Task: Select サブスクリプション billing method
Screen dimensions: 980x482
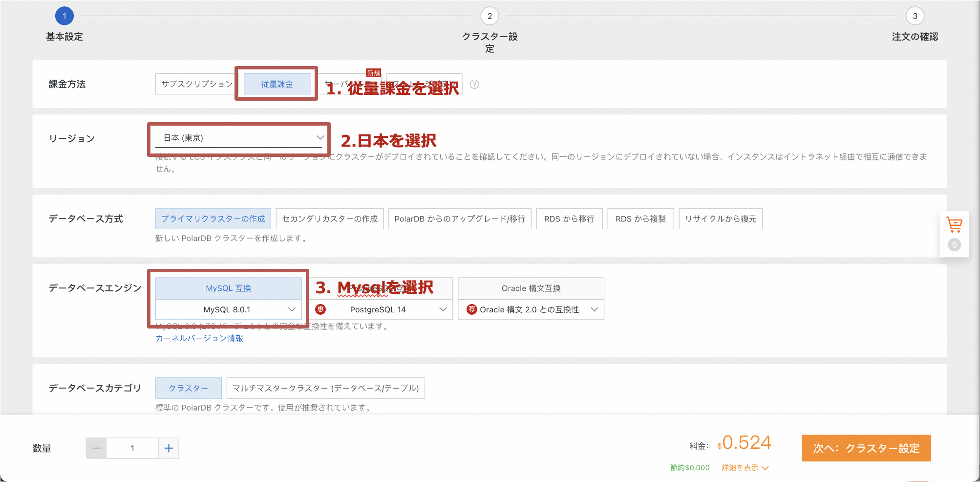Action: tap(194, 84)
